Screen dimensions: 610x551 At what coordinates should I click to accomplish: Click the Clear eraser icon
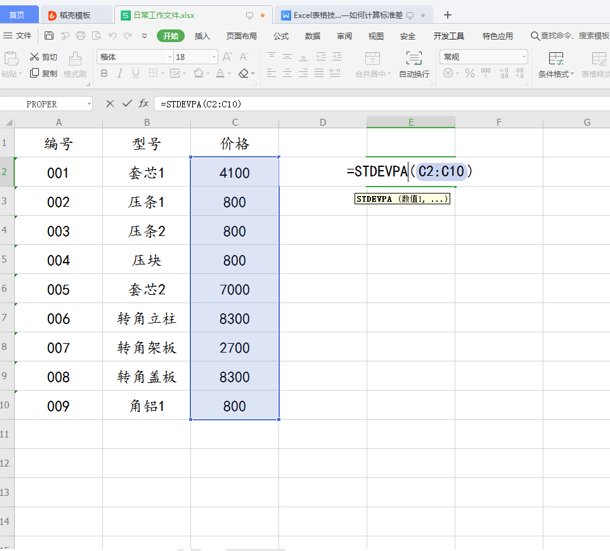(x=244, y=73)
